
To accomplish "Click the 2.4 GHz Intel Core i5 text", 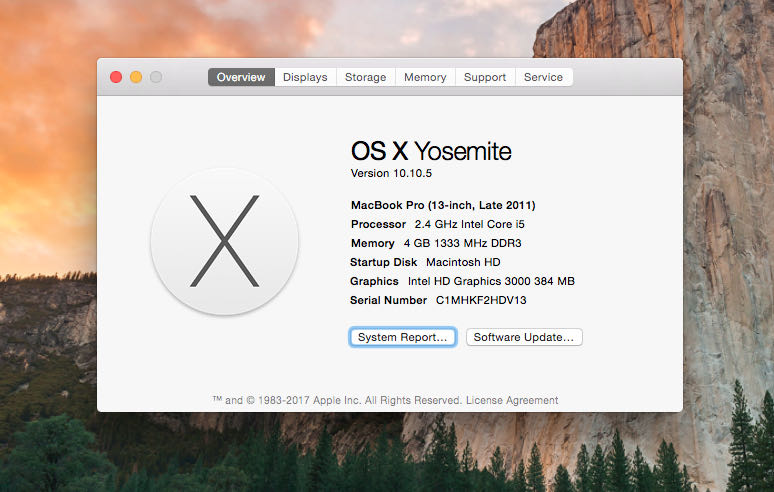I will (469, 224).
